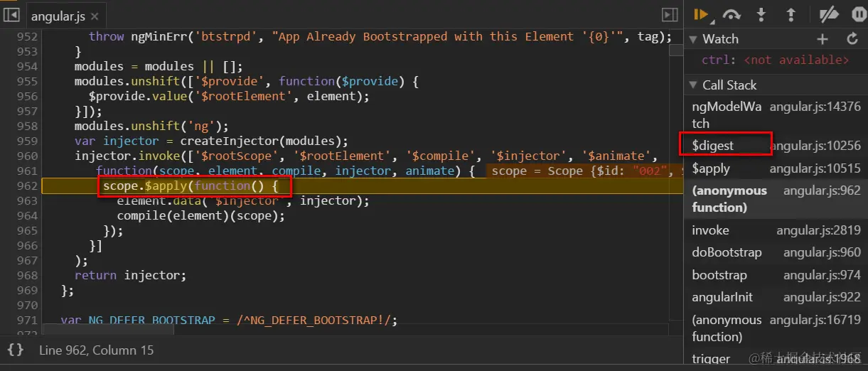Step over the next function call
Screen dimensions: 868x371
(x=731, y=14)
